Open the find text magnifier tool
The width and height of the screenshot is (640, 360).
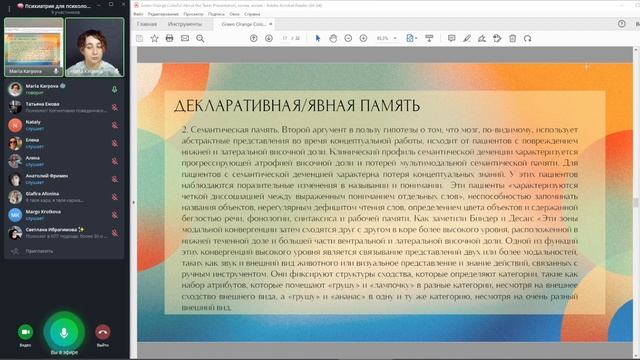coord(200,38)
